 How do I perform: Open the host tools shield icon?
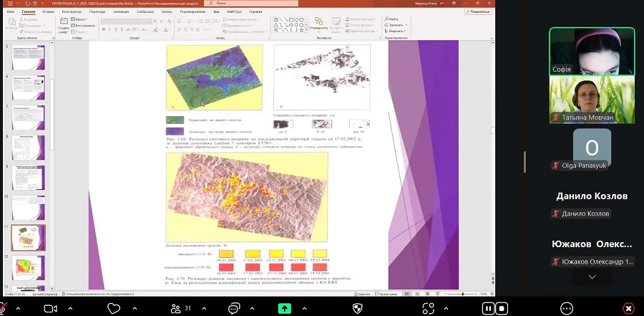[x=358, y=308]
